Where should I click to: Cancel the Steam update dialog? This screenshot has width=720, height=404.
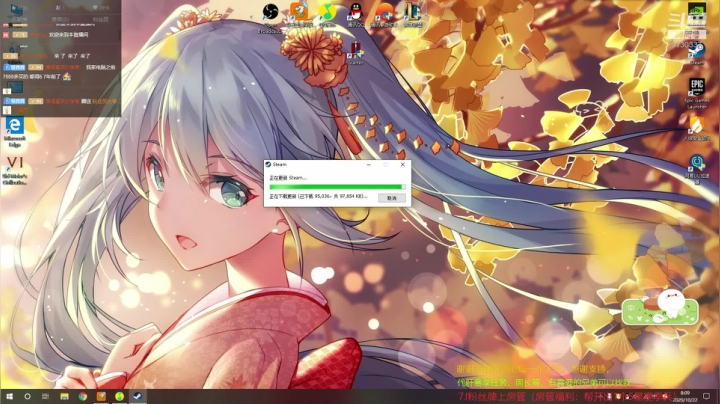392,198
